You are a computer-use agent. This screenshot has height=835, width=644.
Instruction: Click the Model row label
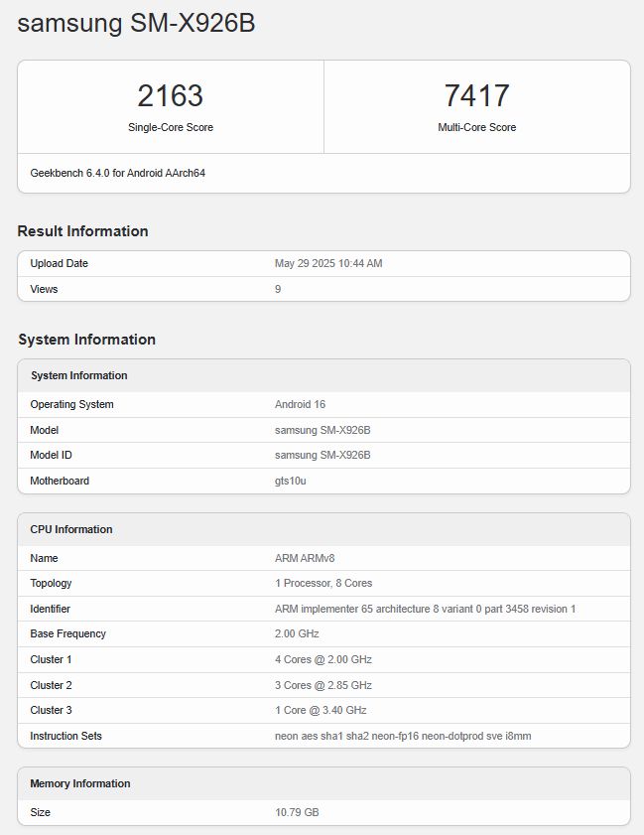click(x=45, y=430)
